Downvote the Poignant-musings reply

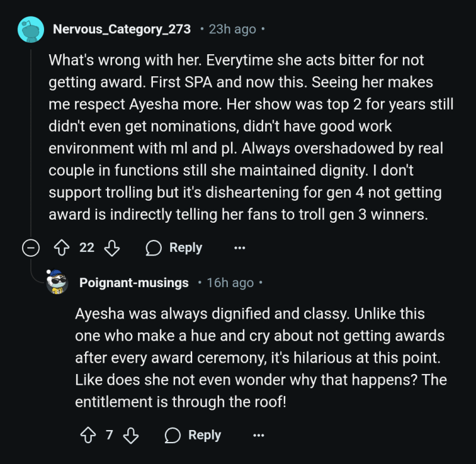[131, 435]
